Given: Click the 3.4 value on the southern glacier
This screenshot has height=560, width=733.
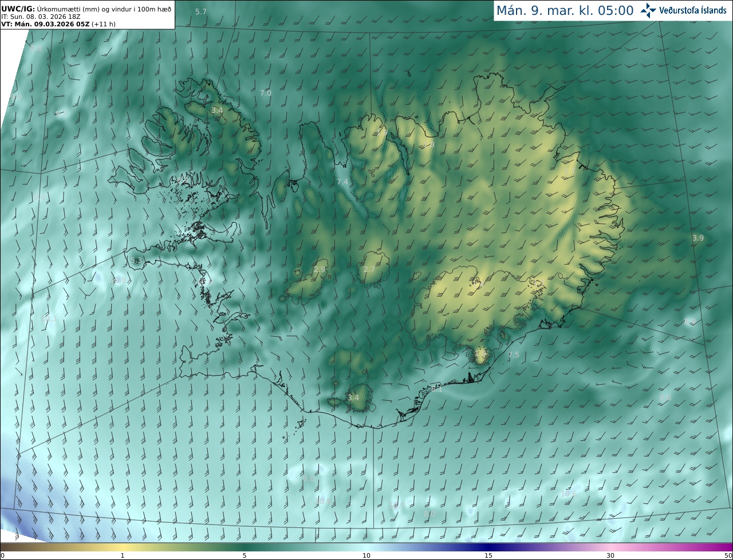Looking at the screenshot, I should tap(353, 397).
